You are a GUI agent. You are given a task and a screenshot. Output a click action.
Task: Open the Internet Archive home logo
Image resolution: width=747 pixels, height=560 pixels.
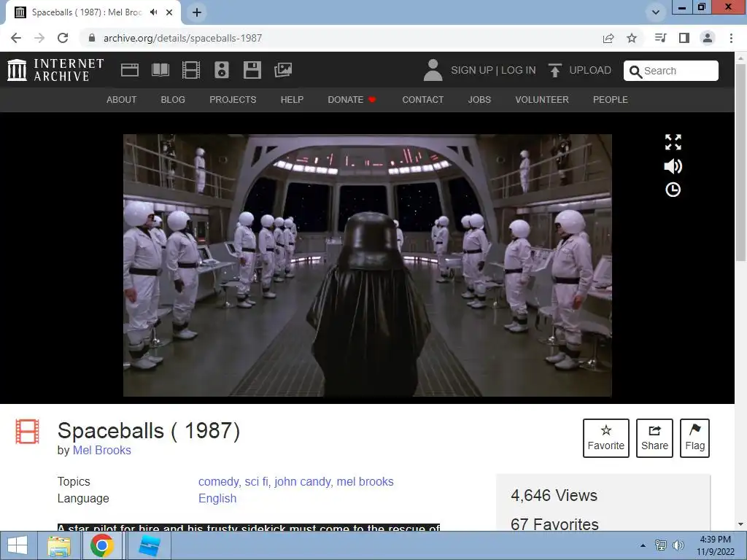click(x=55, y=70)
